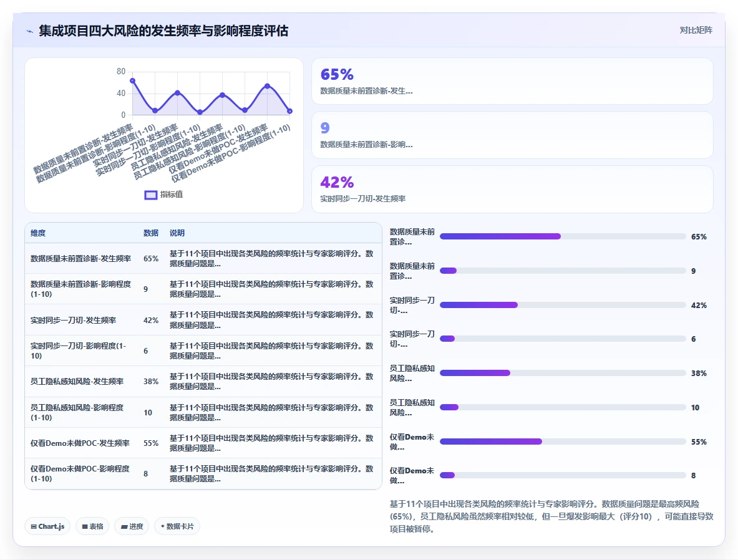Click the 数据卡片 tag
The image size is (738, 560).
click(x=177, y=526)
